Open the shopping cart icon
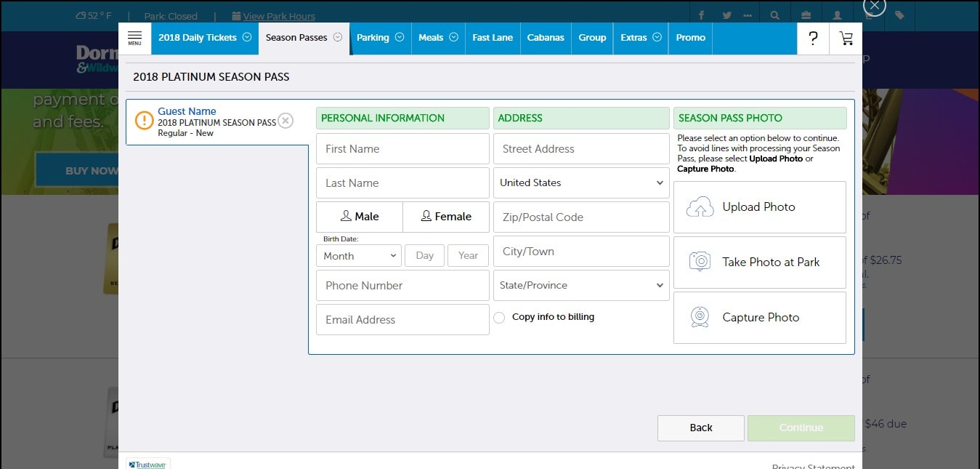The height and width of the screenshot is (469, 980). pos(846,39)
